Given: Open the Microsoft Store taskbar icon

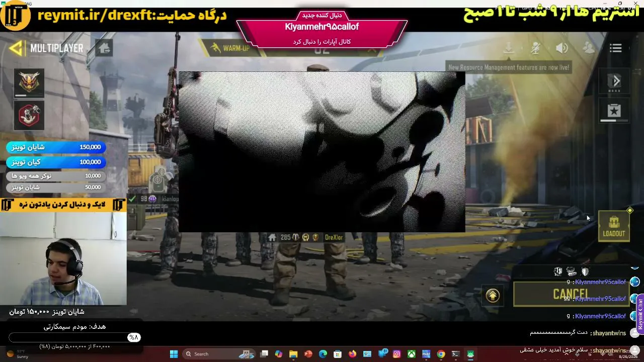Looking at the screenshot, I should [x=338, y=354].
